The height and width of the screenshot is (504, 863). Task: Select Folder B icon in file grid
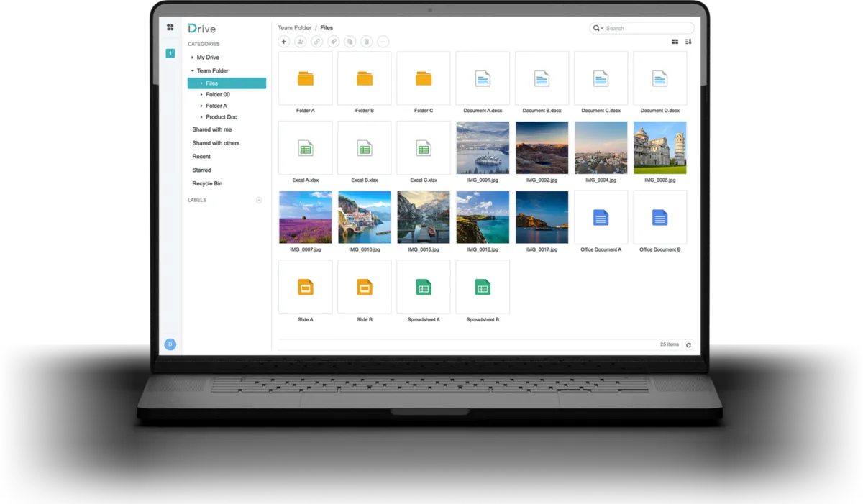(365, 78)
